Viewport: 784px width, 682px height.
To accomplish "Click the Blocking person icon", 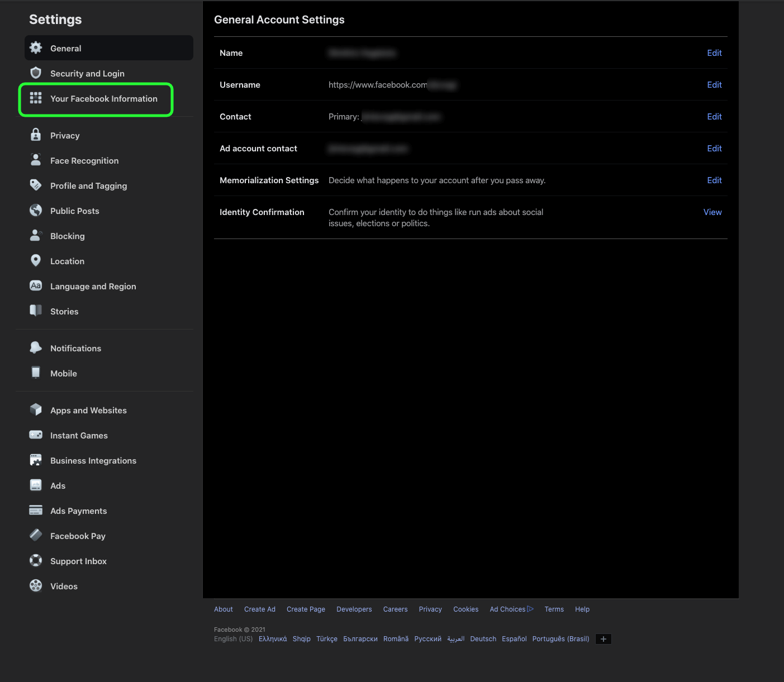I will point(36,236).
